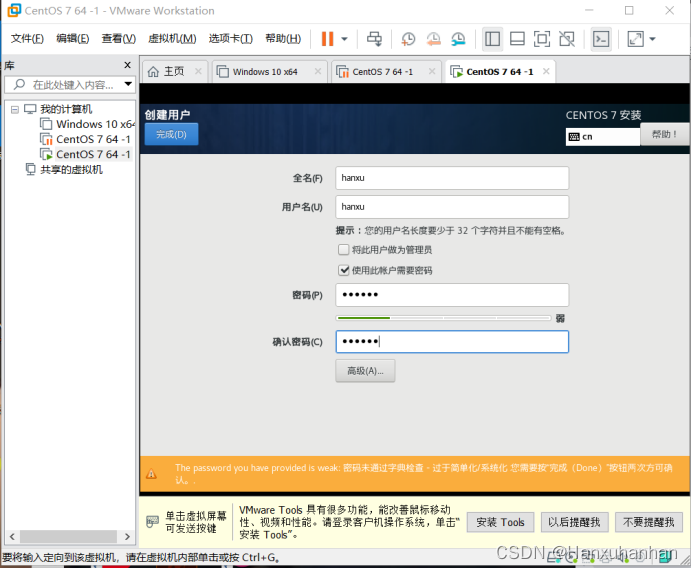Close the 主页 tab
The height and width of the screenshot is (569, 692).
pyautogui.click(x=199, y=71)
